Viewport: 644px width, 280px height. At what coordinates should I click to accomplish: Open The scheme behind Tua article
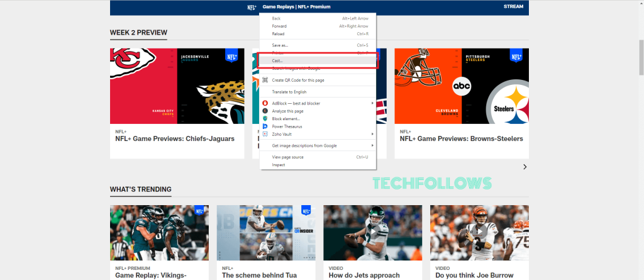click(259, 276)
